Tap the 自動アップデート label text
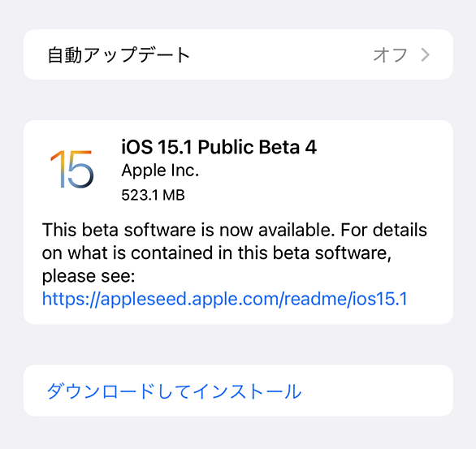This screenshot has height=449, width=476. pyautogui.click(x=119, y=55)
